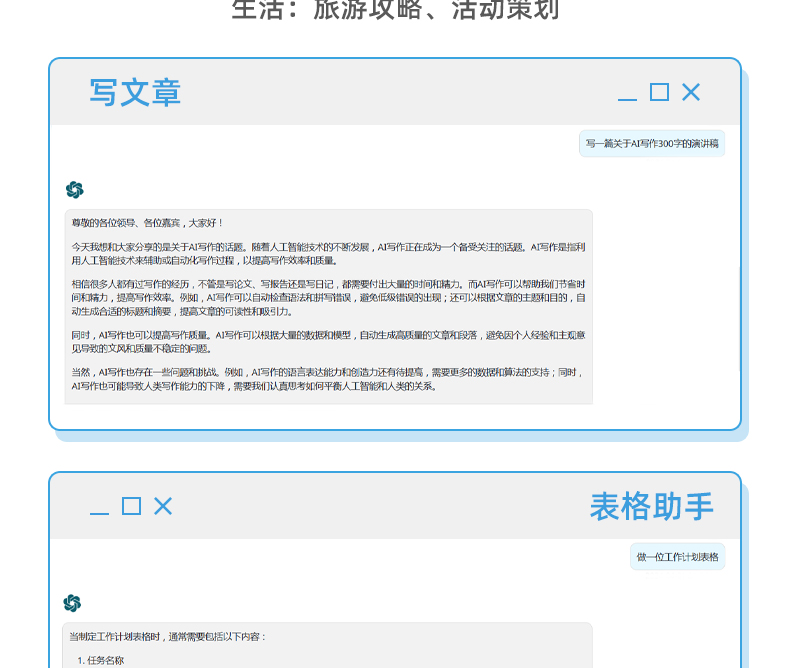This screenshot has width=790, height=668.
Task: Click the paragraph starting with 今天我想和大家分享
Action: [328, 253]
